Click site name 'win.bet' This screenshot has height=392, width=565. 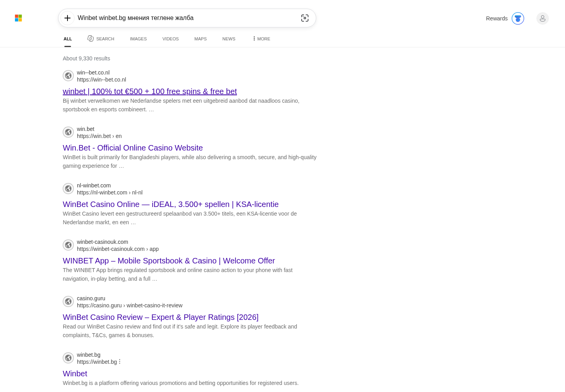click(x=86, y=129)
